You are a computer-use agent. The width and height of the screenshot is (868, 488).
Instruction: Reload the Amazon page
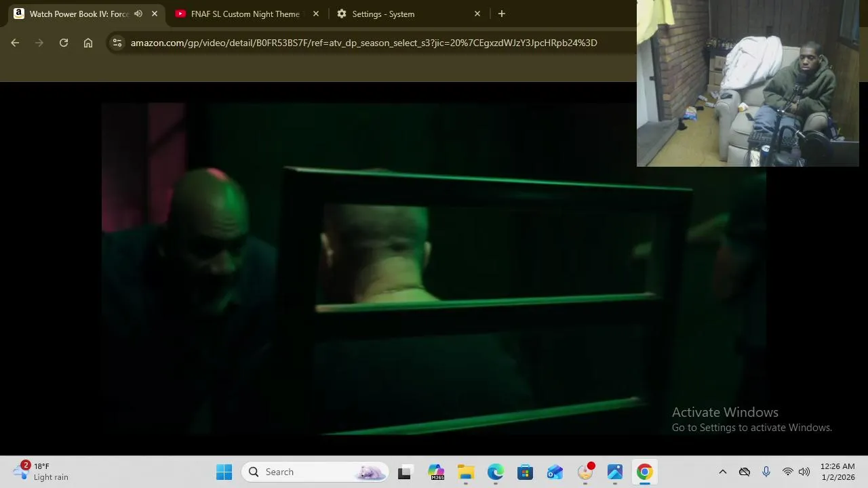coord(64,43)
